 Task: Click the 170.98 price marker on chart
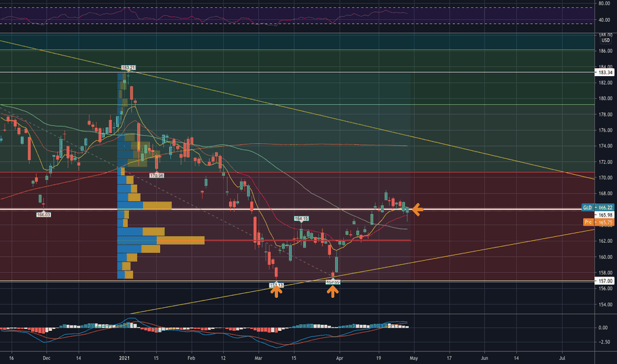[x=157, y=175]
